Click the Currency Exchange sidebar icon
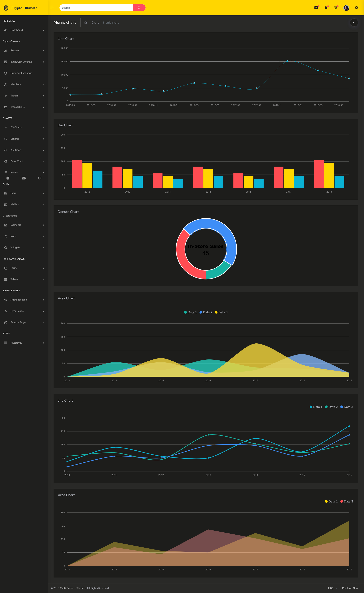Screen dimensions: 364x593 point(6,73)
